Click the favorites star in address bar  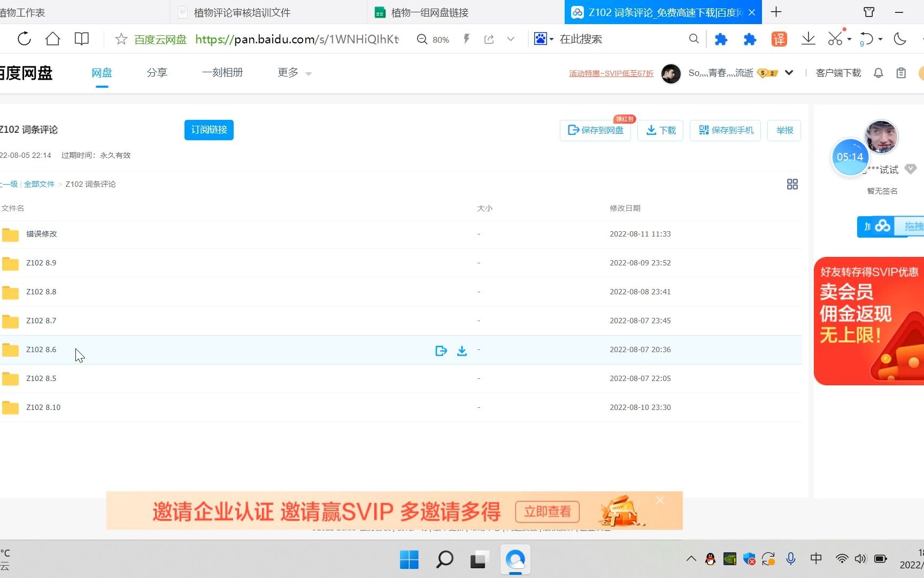120,39
